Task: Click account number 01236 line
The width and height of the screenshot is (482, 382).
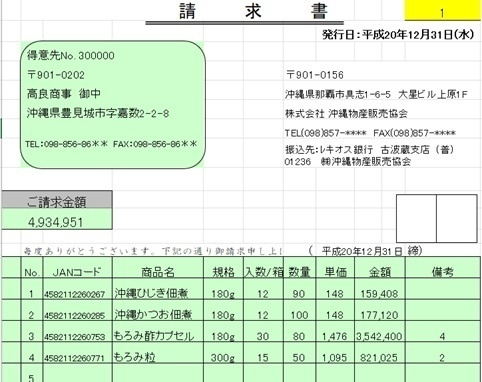Action: point(348,162)
